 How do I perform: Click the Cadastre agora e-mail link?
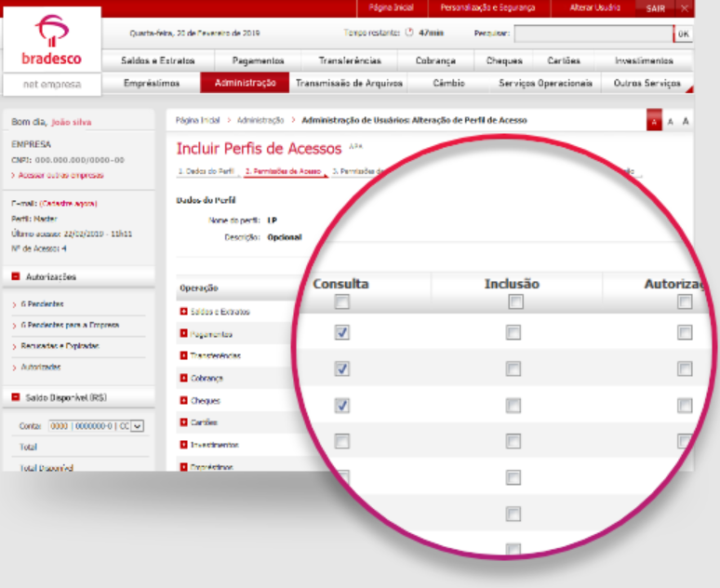point(69,203)
